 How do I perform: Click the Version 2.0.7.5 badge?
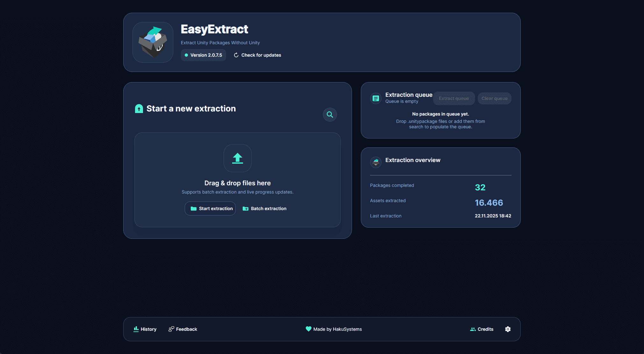(x=203, y=55)
